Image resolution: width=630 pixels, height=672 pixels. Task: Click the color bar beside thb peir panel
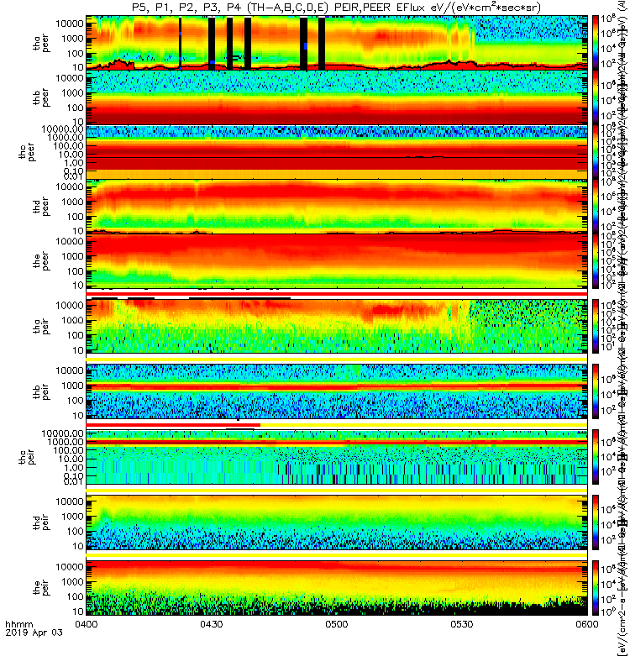pos(596,391)
